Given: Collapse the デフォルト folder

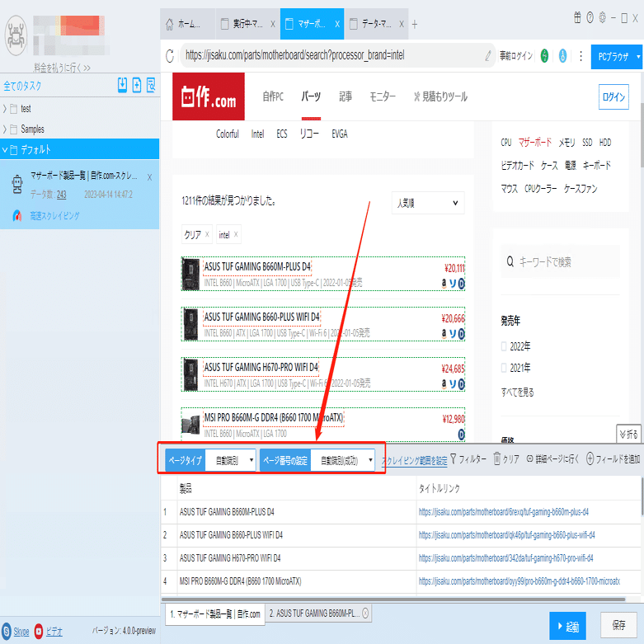Looking at the screenshot, I should [5, 149].
